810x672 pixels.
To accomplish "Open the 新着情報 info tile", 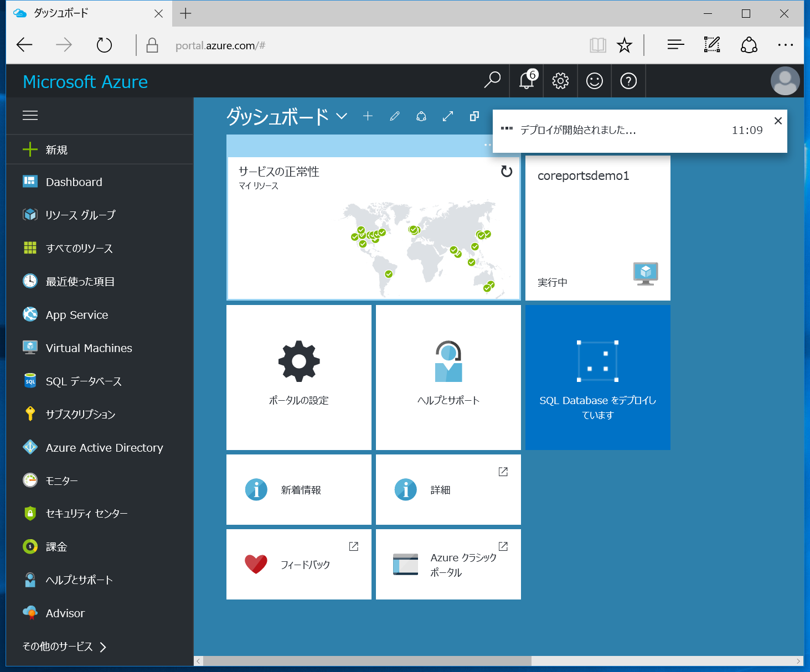I will click(x=299, y=489).
